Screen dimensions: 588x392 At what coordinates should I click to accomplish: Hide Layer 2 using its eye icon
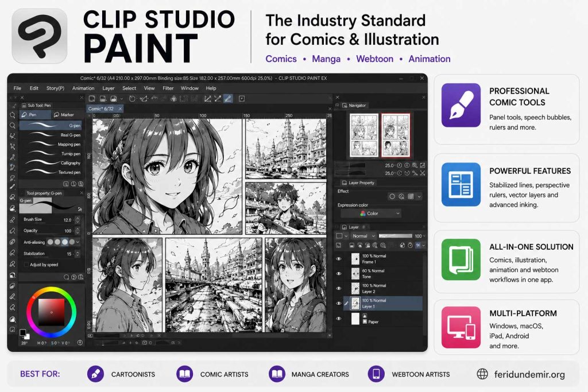coord(339,289)
